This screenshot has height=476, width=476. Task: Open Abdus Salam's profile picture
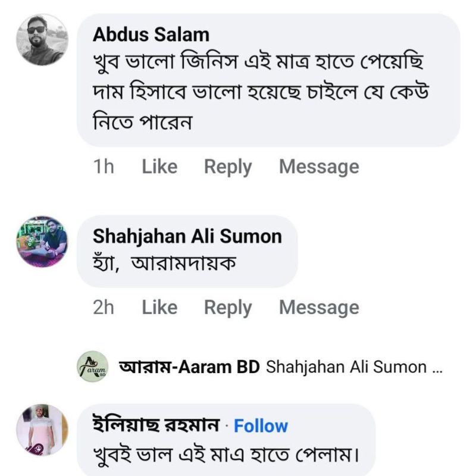[42, 40]
